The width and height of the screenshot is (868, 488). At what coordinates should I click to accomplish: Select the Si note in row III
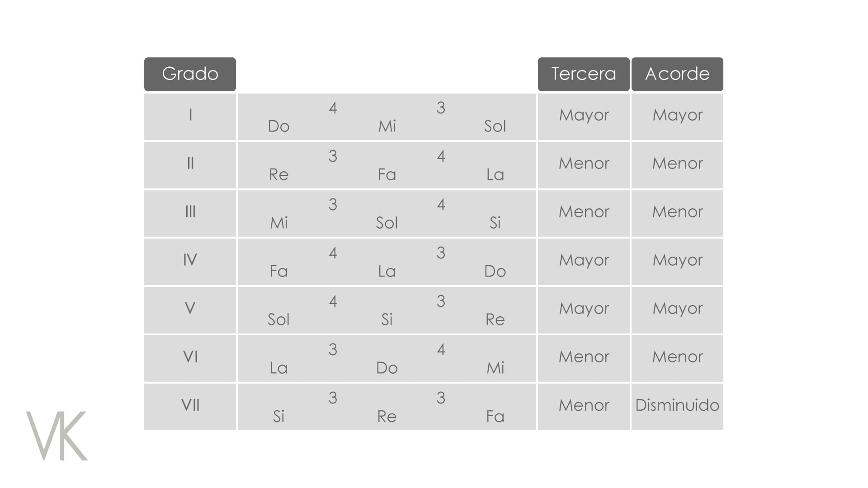click(x=495, y=223)
